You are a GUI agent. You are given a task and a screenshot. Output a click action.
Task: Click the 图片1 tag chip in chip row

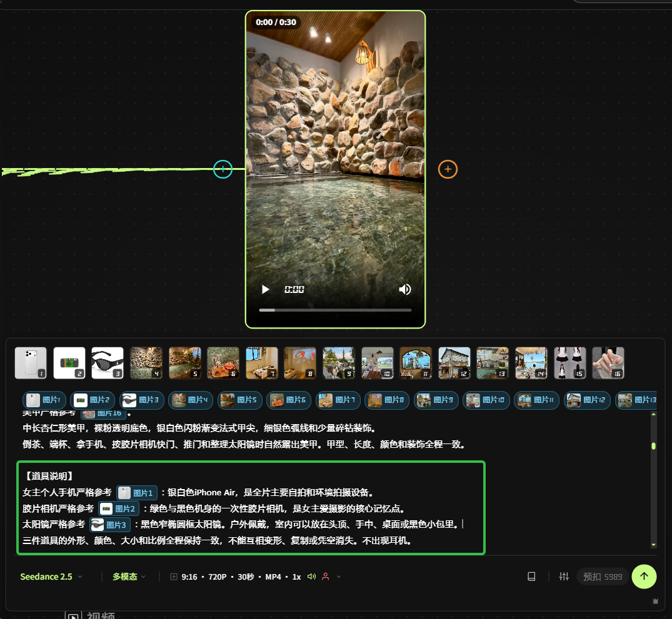pos(44,400)
